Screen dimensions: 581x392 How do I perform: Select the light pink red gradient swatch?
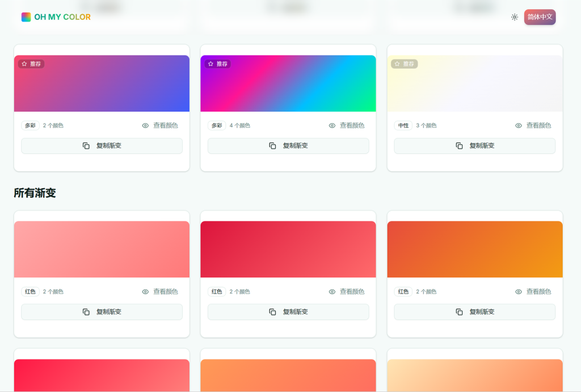click(x=102, y=249)
